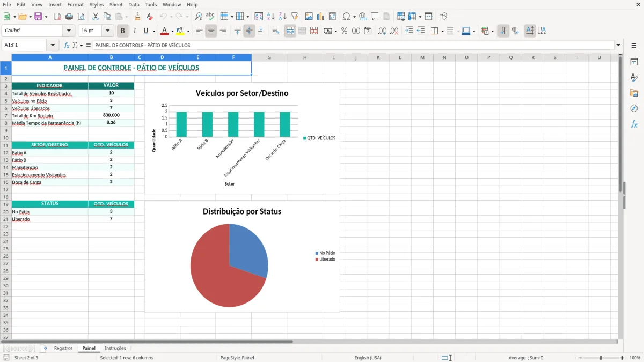644x362 pixels.
Task: Toggle Align Right
Action: tap(223, 31)
